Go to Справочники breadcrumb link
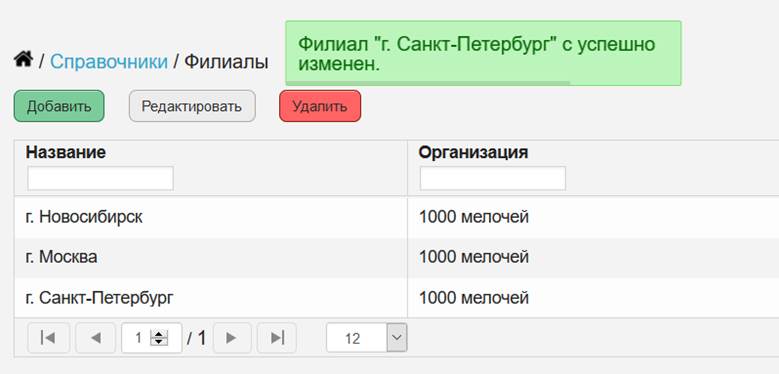 (109, 62)
